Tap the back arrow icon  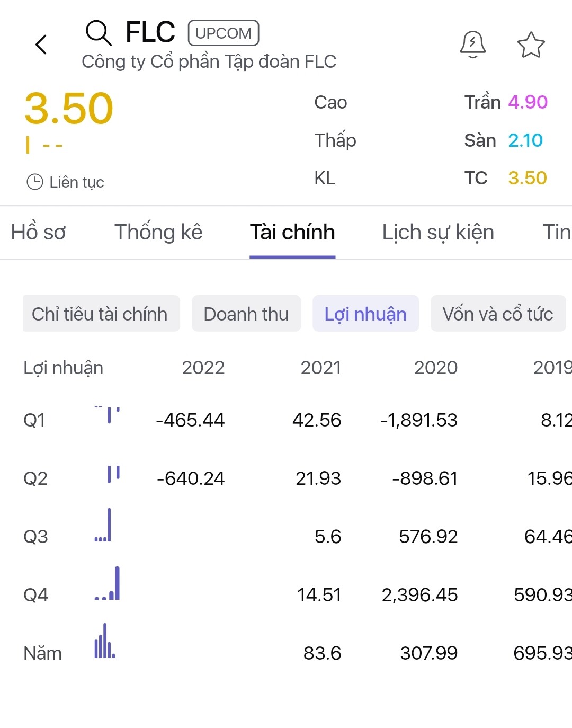[41, 45]
